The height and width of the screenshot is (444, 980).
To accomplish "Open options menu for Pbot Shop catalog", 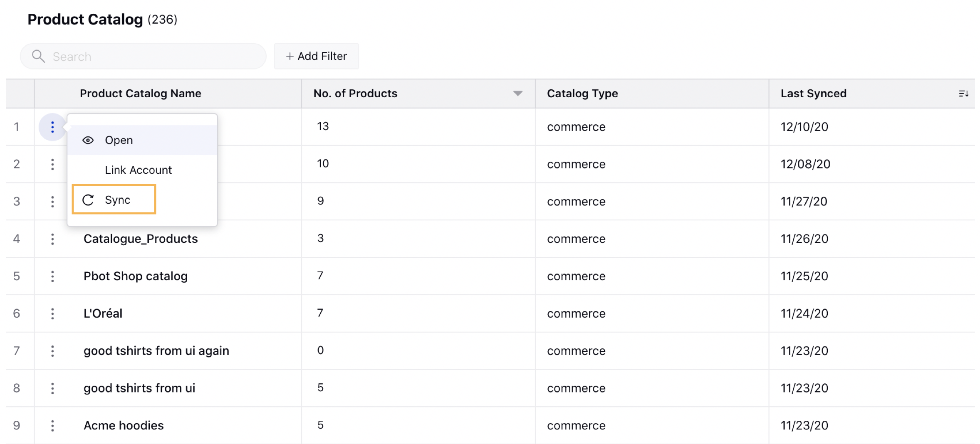I will coord(52,276).
